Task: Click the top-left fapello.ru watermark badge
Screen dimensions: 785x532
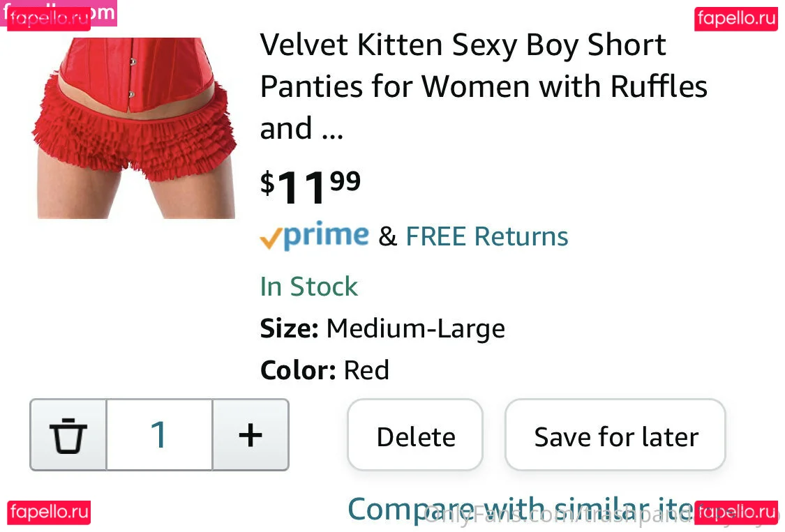Action: coord(49,19)
